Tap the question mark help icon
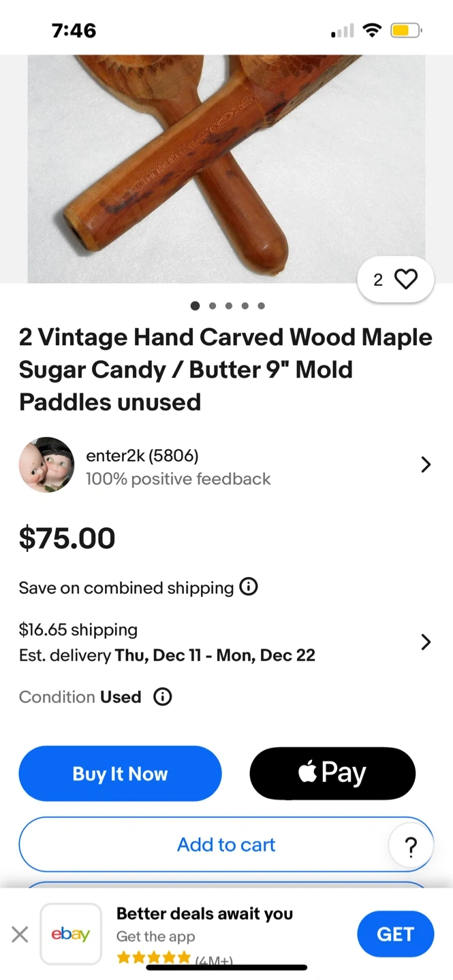The width and height of the screenshot is (453, 980). (x=411, y=847)
